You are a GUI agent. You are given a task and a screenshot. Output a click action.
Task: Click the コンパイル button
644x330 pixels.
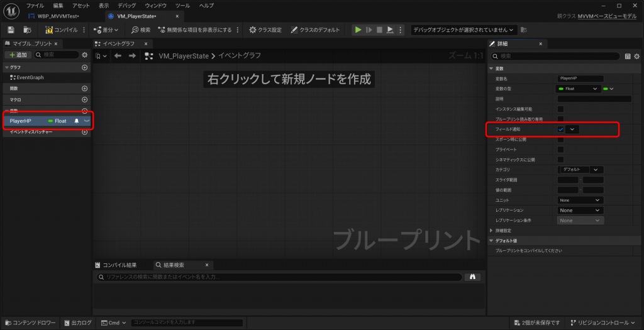point(61,30)
